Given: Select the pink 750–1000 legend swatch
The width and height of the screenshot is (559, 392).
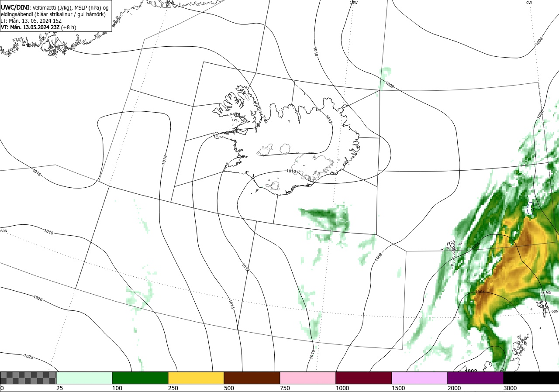Looking at the screenshot, I should [308, 378].
